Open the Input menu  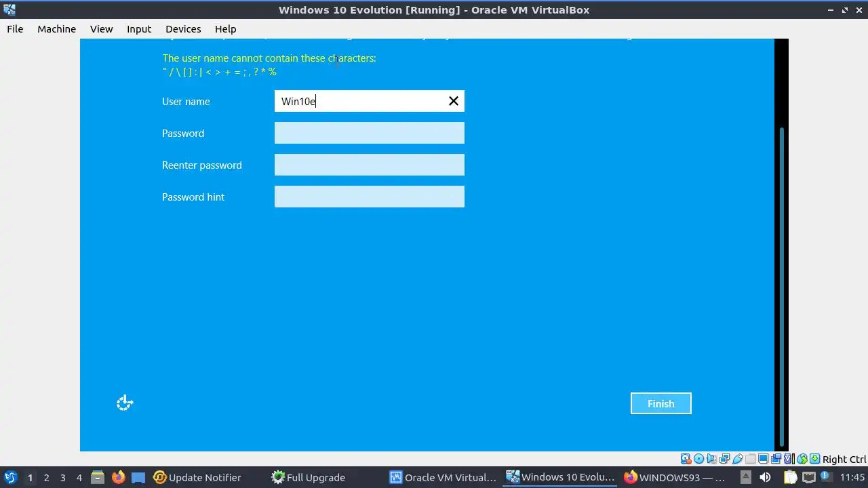tap(139, 28)
